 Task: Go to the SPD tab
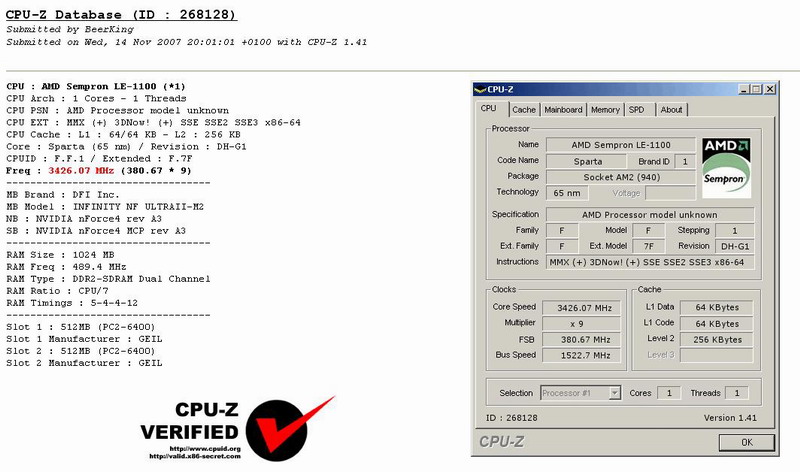(637, 110)
